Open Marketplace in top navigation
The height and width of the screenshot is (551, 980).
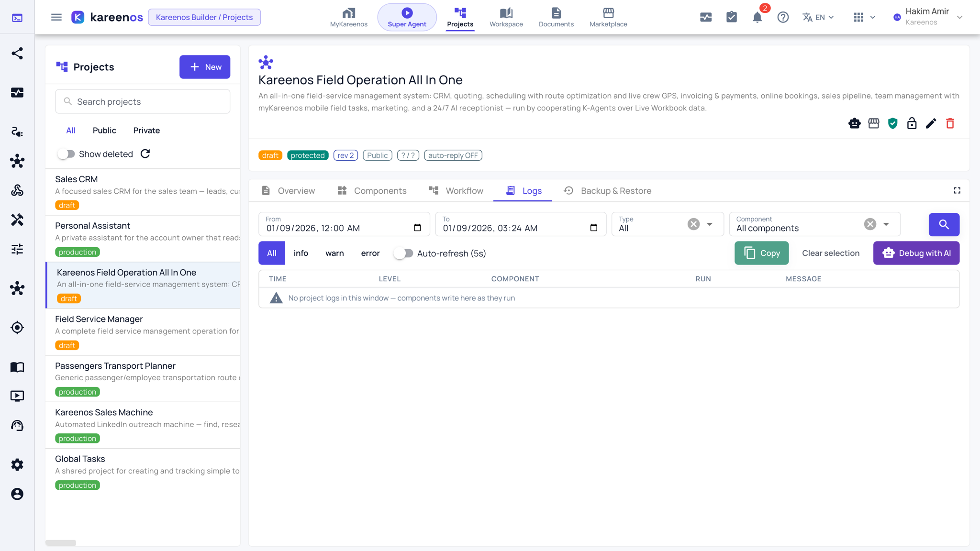tap(608, 17)
